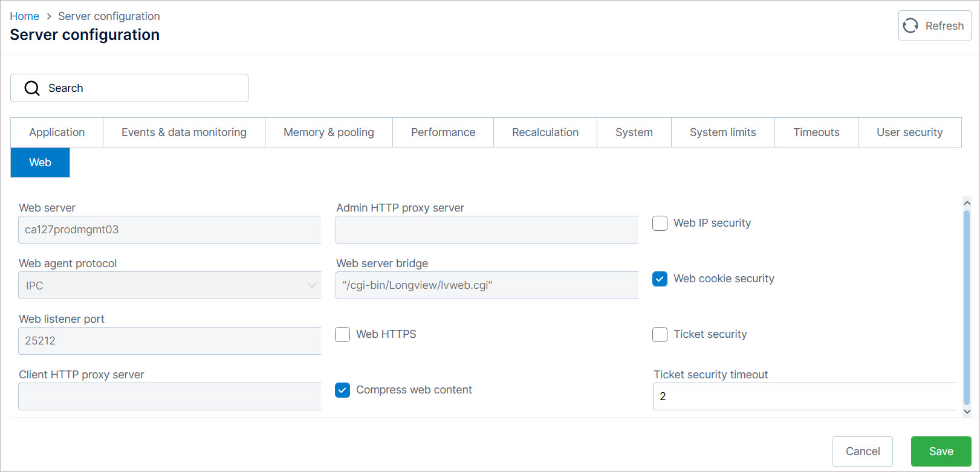
Task: Uncheck Compress web content
Action: 343,390
